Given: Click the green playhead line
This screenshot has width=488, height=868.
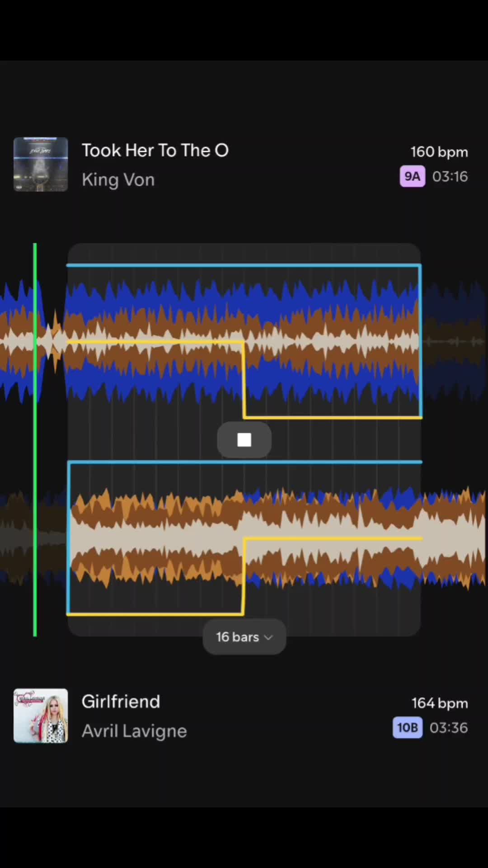Looking at the screenshot, I should 35,440.
